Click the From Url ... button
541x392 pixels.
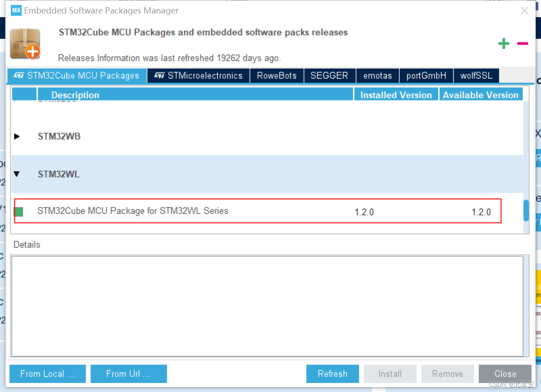coord(128,374)
